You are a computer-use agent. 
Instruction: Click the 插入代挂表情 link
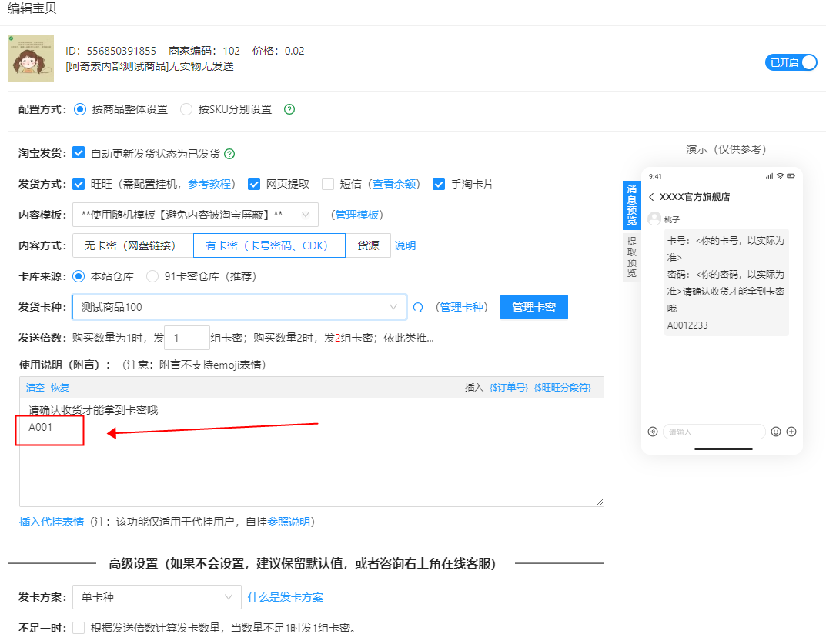[52, 522]
